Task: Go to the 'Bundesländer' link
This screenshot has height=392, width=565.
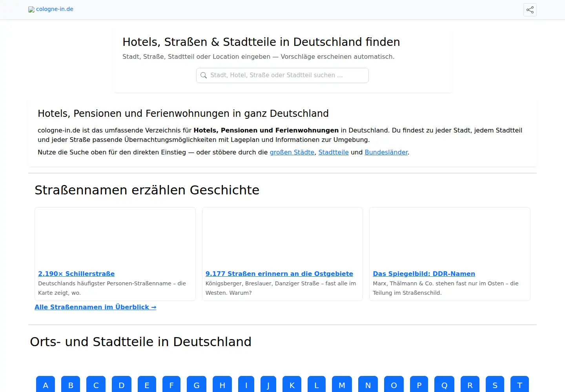Action: [386, 152]
